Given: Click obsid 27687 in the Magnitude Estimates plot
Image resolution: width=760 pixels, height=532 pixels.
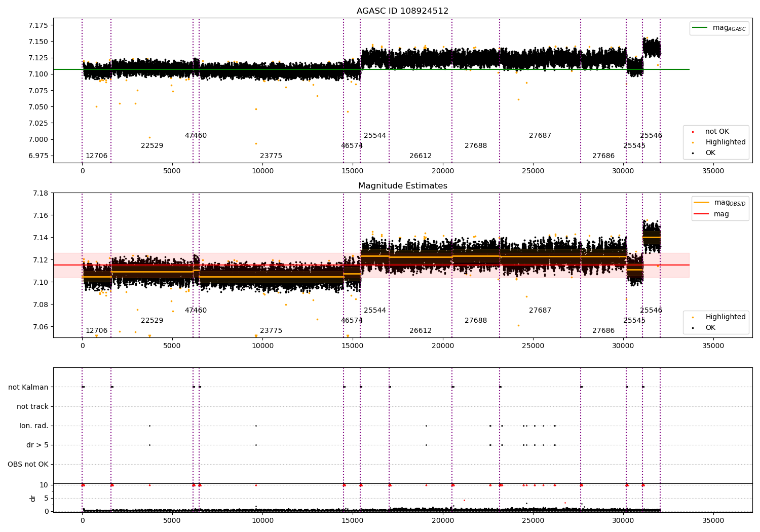Looking at the screenshot, I should click(540, 311).
